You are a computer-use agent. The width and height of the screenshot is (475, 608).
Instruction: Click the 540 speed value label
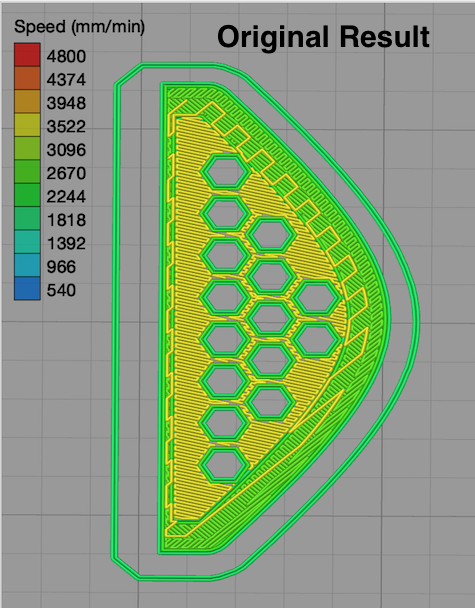pyautogui.click(x=61, y=290)
